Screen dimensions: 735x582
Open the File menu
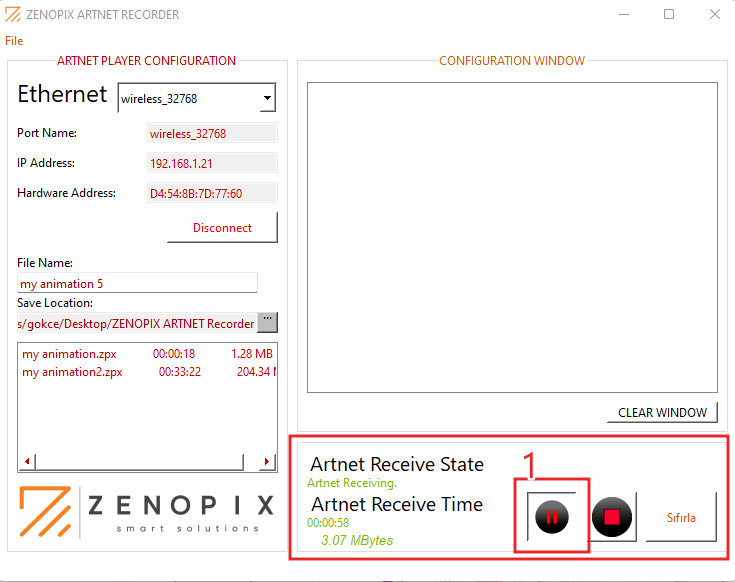tap(14, 41)
